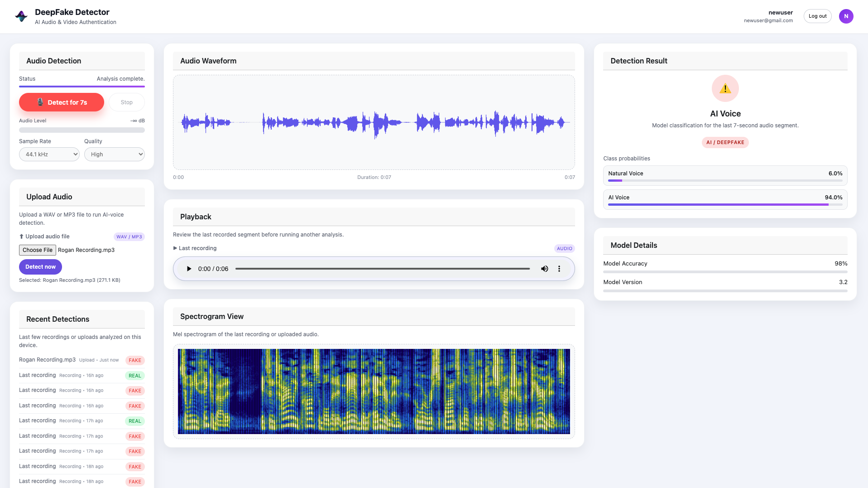
Task: Click the DeepFake Detector logo icon
Action: (20, 15)
